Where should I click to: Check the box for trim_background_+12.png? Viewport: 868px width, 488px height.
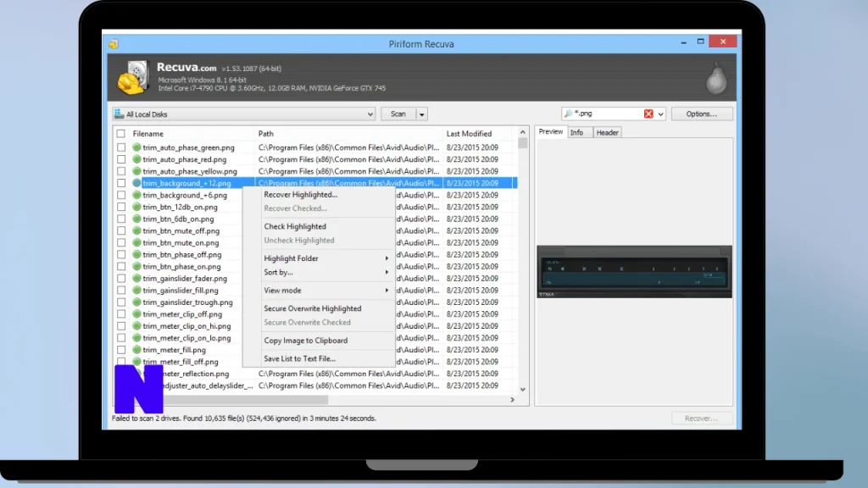(120, 183)
